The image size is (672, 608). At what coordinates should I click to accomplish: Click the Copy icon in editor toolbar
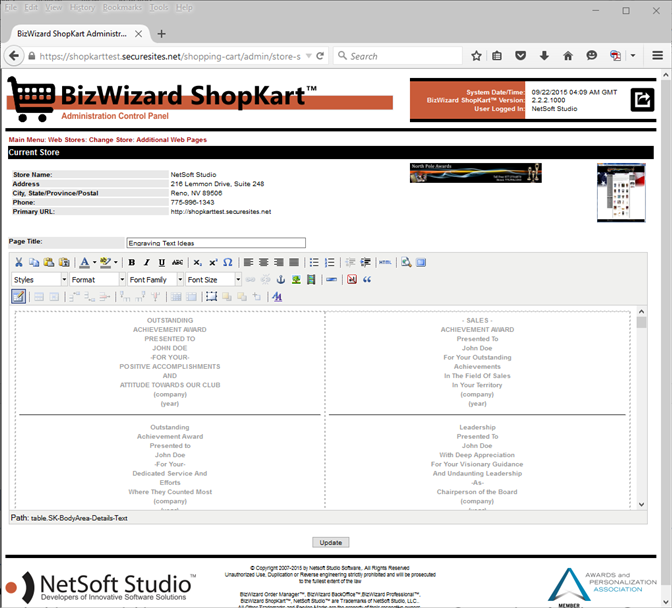33,262
